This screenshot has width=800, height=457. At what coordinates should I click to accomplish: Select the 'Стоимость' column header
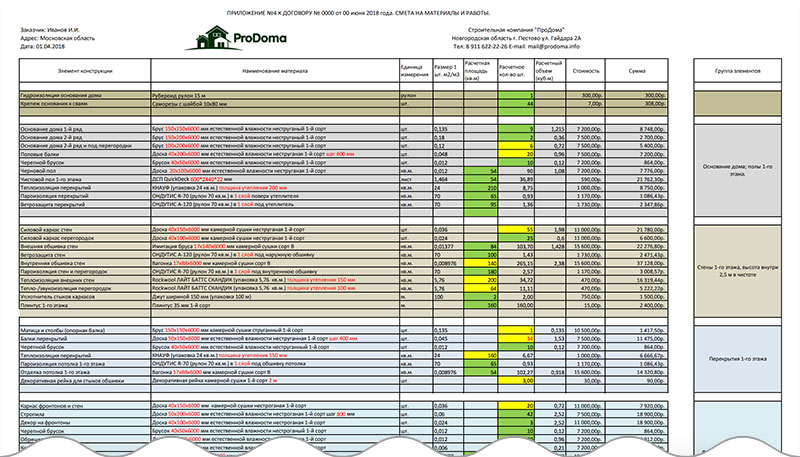[586, 71]
